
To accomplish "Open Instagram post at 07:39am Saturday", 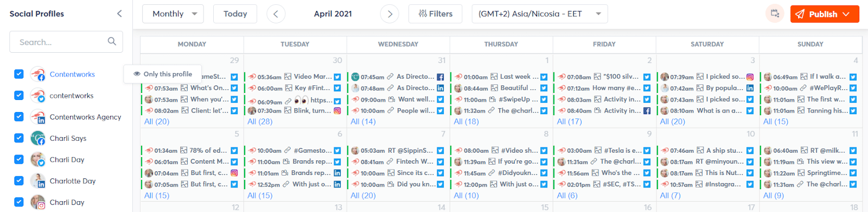I will [707, 77].
